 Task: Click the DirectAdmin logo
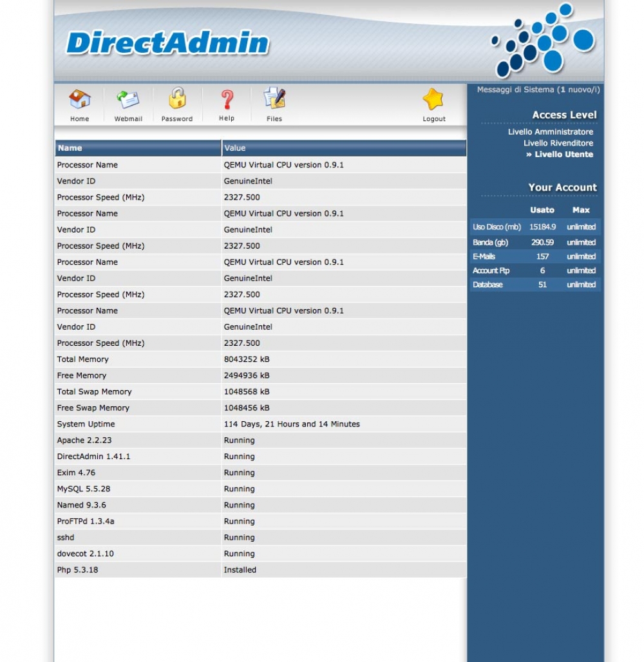(x=167, y=43)
